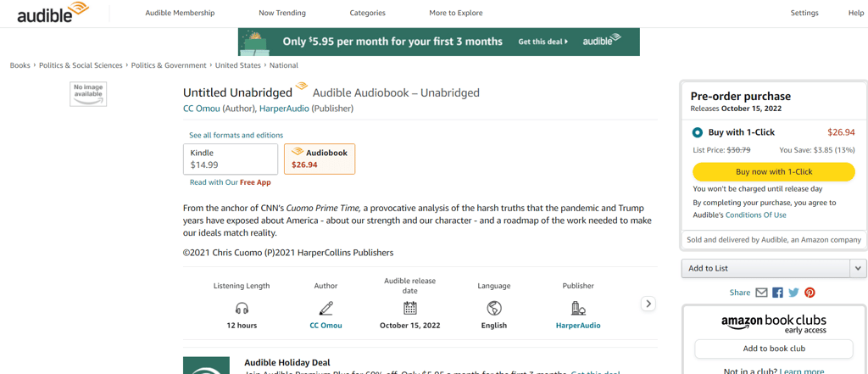Screen dimensions: 868x374
Task: Open CC Omou author link under title
Action: tap(202, 109)
